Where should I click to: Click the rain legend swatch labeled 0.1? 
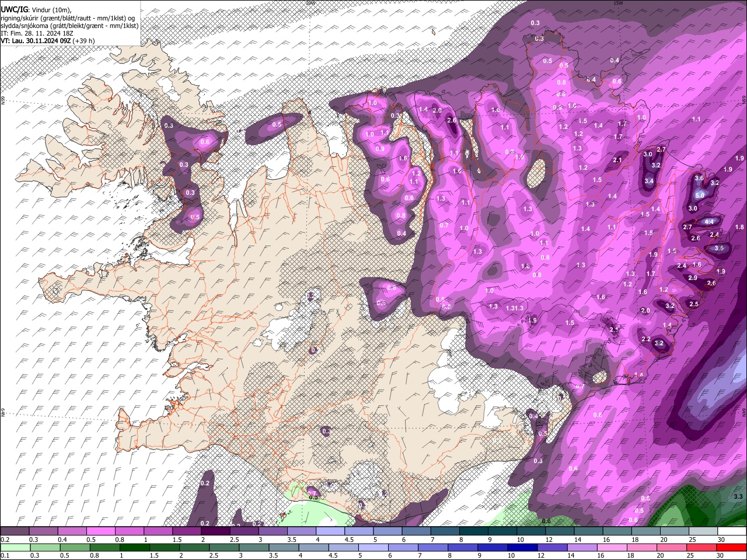pyautogui.click(x=16, y=547)
